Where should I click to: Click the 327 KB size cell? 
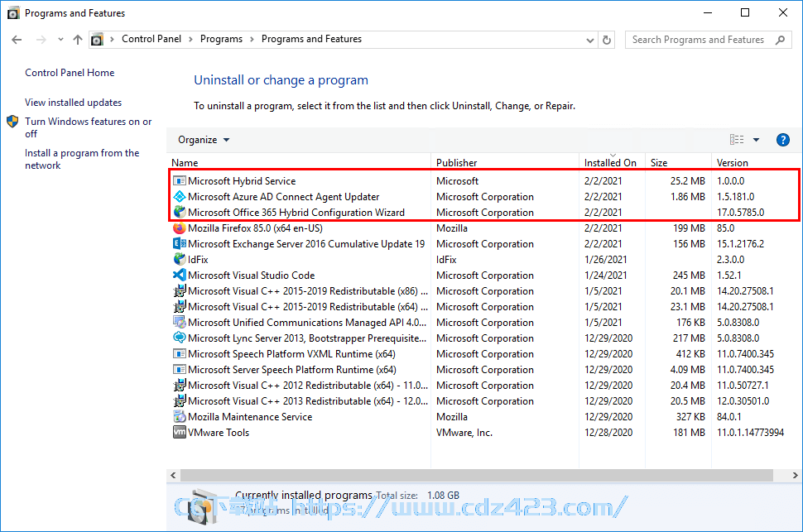[x=690, y=417]
